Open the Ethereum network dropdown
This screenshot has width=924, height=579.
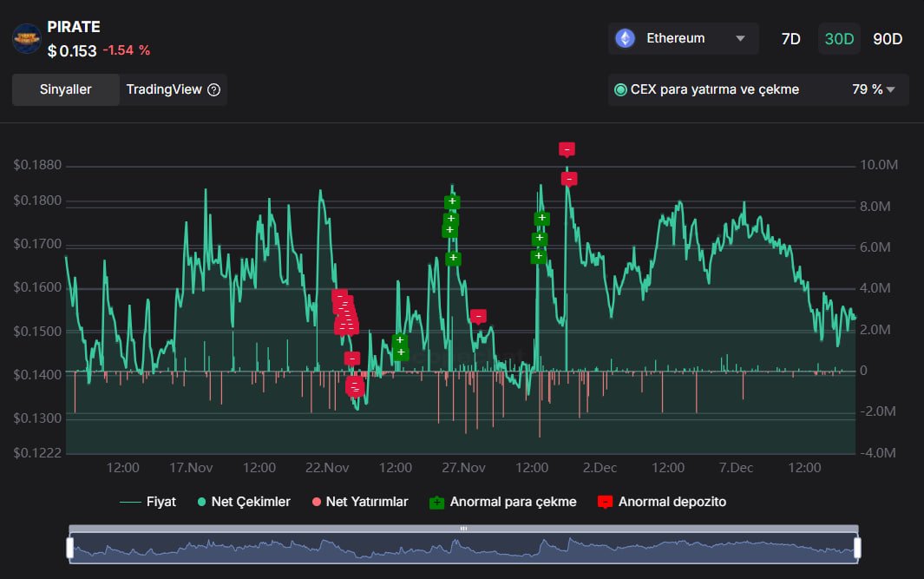(x=684, y=38)
